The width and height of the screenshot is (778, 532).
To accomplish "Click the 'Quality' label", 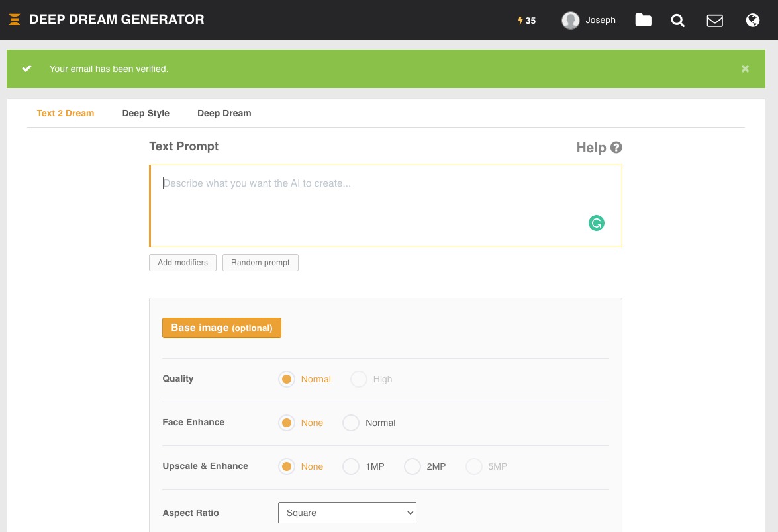I will pyautogui.click(x=177, y=378).
